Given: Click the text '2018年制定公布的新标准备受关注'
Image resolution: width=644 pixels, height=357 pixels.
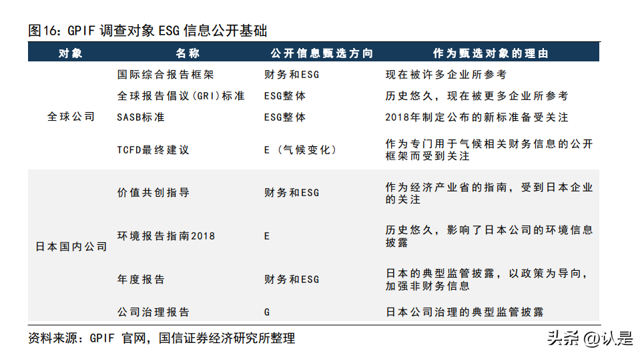Looking at the screenshot, I should click(477, 117).
